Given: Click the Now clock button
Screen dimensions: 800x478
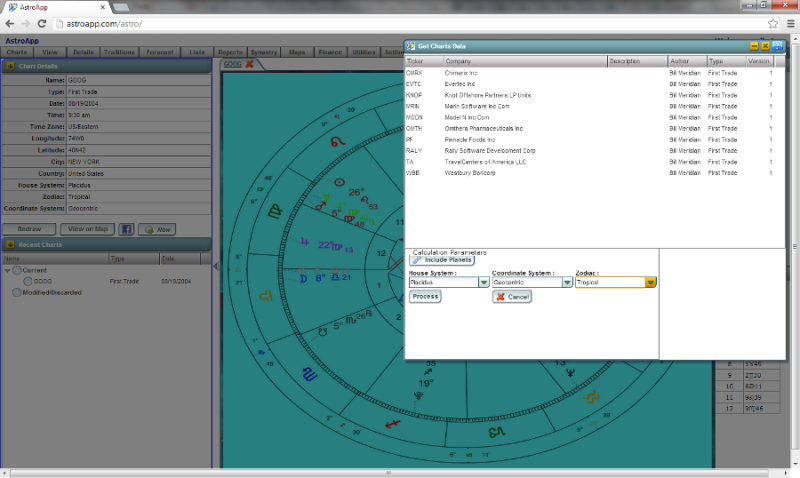Looking at the screenshot, I should pos(158,229).
